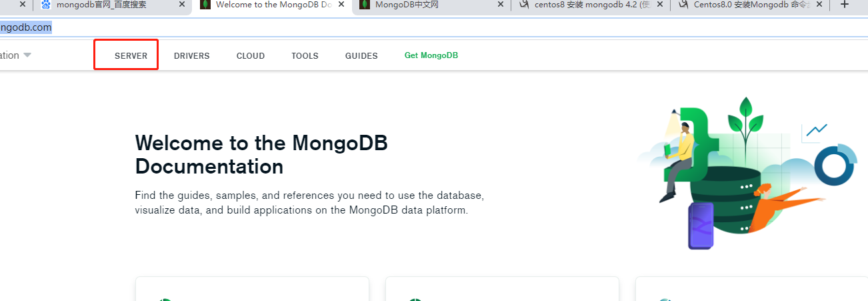Select the Welcome to the MongoDB Documentation tab
The image size is (868, 301).
(x=273, y=5)
